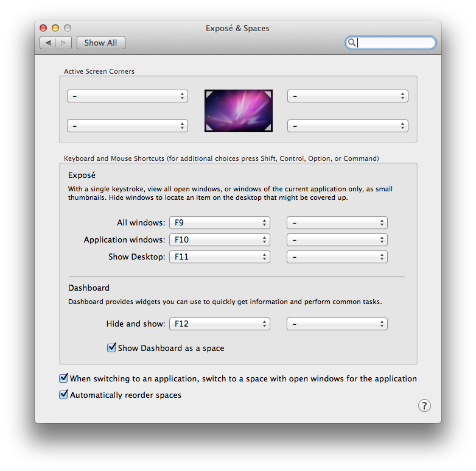
Task: Focus the search field in the toolbar
Action: [x=390, y=43]
